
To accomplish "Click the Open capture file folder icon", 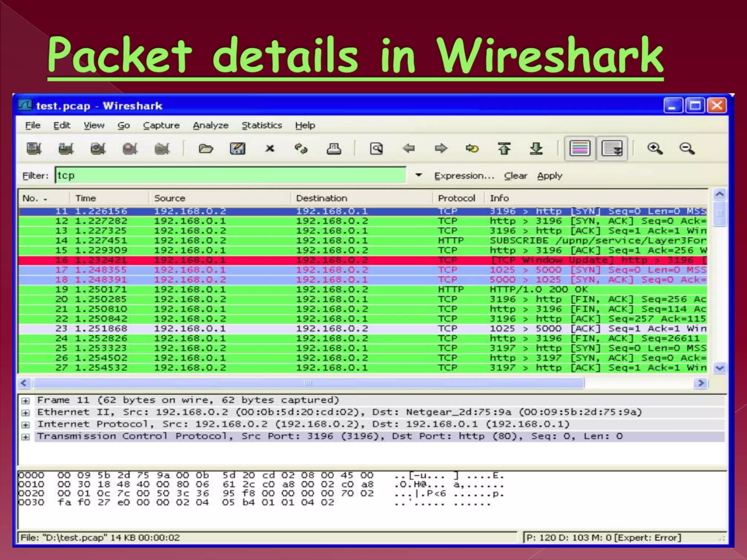I will point(206,148).
